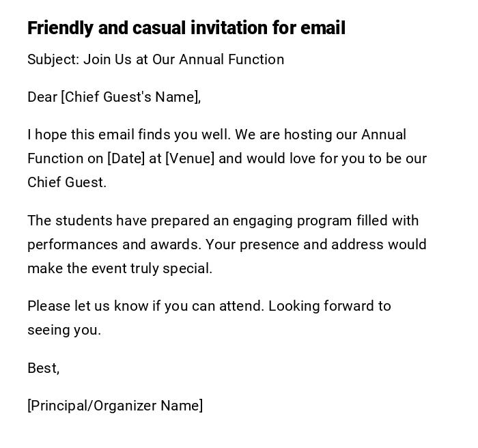Click "performances and awards" text
Viewport: 478px width, 448px height.
[113, 244]
